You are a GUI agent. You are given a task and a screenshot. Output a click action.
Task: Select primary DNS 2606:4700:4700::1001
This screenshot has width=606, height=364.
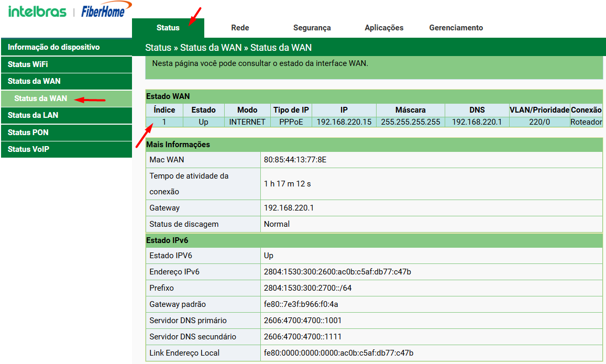click(x=303, y=321)
